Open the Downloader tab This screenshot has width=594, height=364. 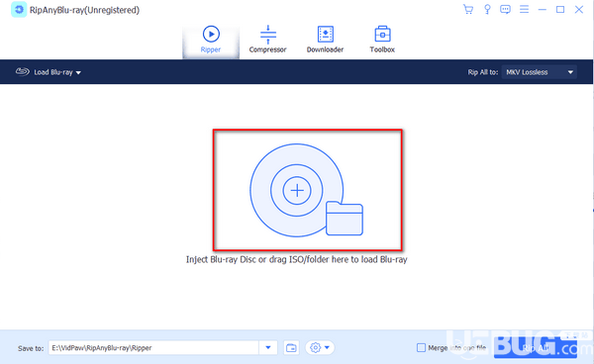325,39
